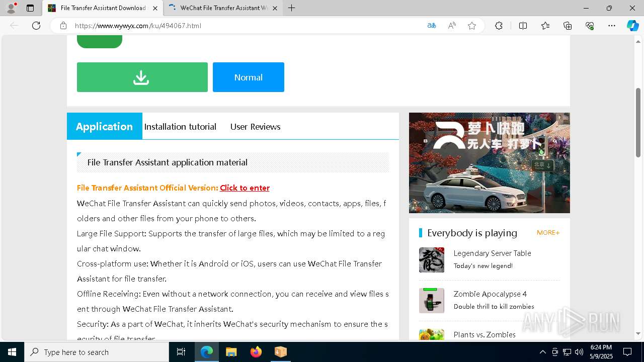
Task: Open the volume control icon
Action: tap(579, 352)
